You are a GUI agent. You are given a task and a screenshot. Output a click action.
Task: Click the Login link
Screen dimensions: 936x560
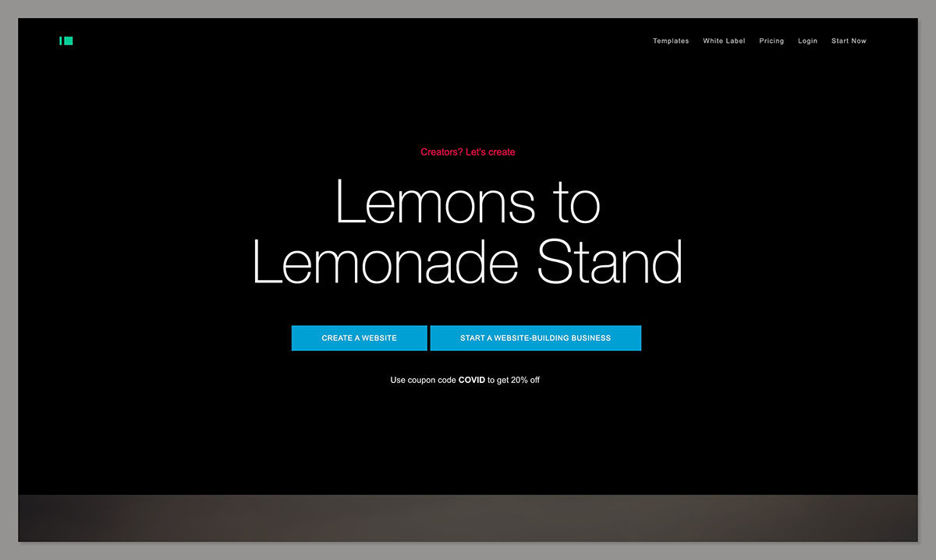tap(807, 41)
